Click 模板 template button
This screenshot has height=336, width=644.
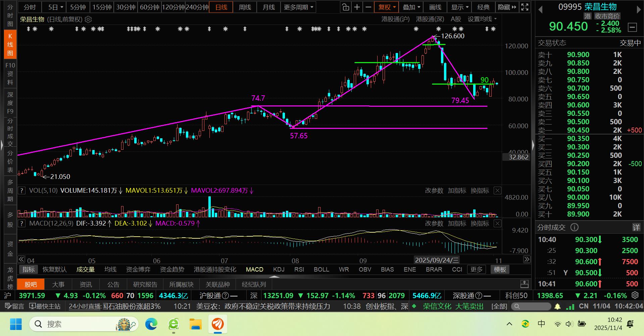(x=500, y=270)
